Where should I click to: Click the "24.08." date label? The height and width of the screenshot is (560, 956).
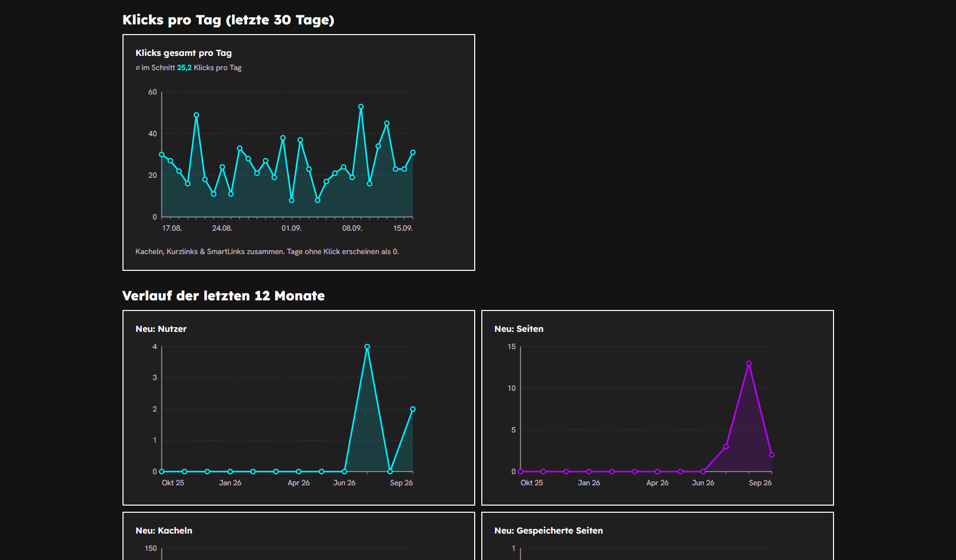pos(222,228)
